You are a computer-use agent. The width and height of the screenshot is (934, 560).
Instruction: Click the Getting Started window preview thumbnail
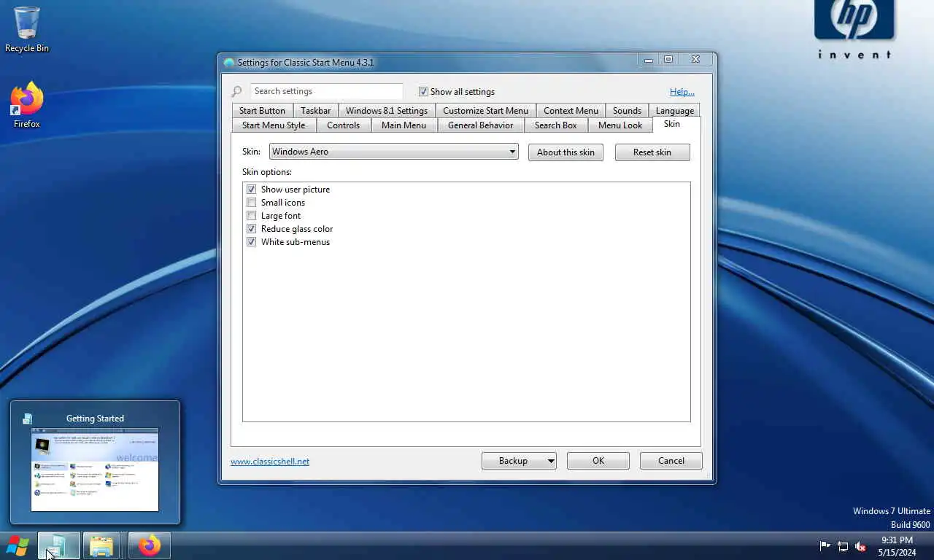tap(95, 470)
